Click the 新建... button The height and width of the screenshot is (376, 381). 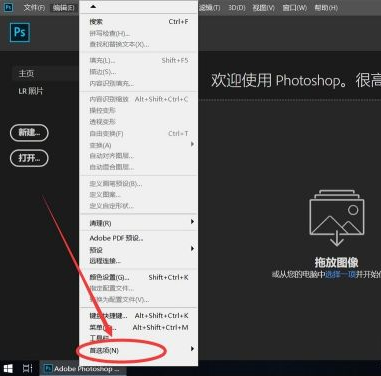pyautogui.click(x=29, y=133)
